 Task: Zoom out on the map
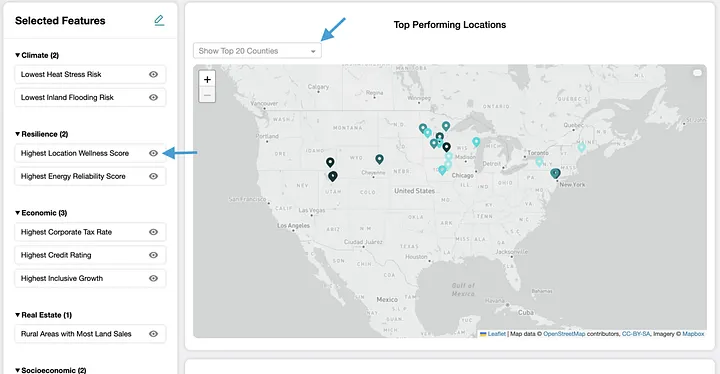(207, 95)
